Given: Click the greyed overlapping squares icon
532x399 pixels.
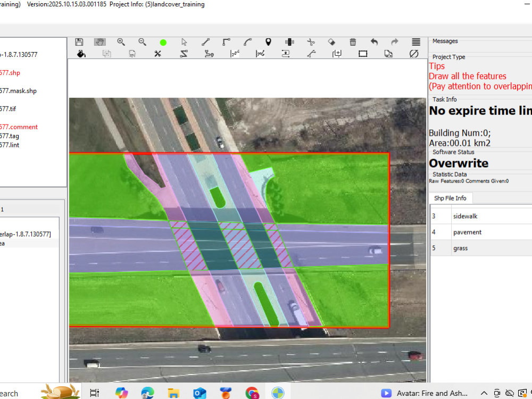Looking at the screenshot, I should (106, 54).
